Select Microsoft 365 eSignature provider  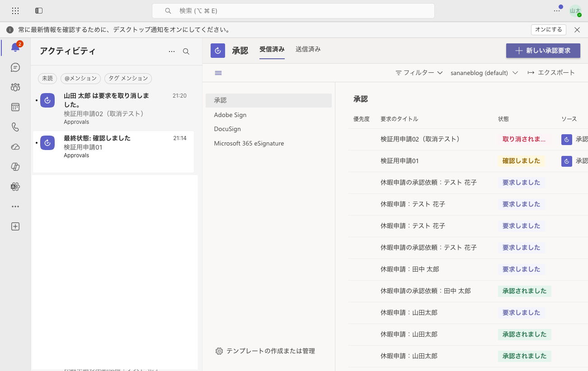pos(268,143)
